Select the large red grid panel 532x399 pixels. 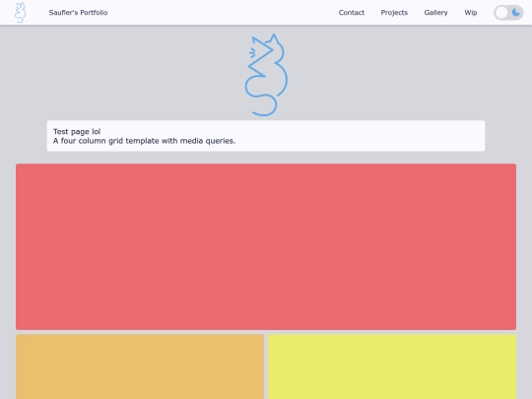(x=266, y=246)
